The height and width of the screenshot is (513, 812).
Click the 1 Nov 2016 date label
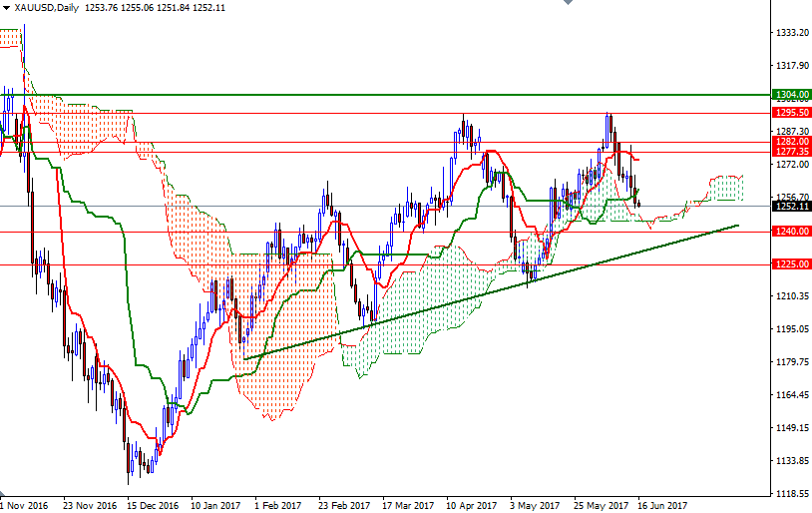[x=24, y=505]
